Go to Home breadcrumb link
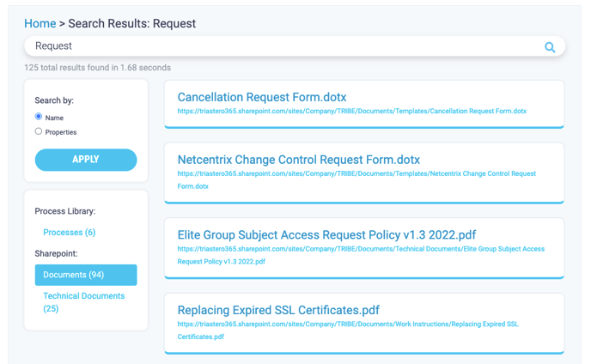Viewport: 591px width, 364px height. [x=40, y=23]
